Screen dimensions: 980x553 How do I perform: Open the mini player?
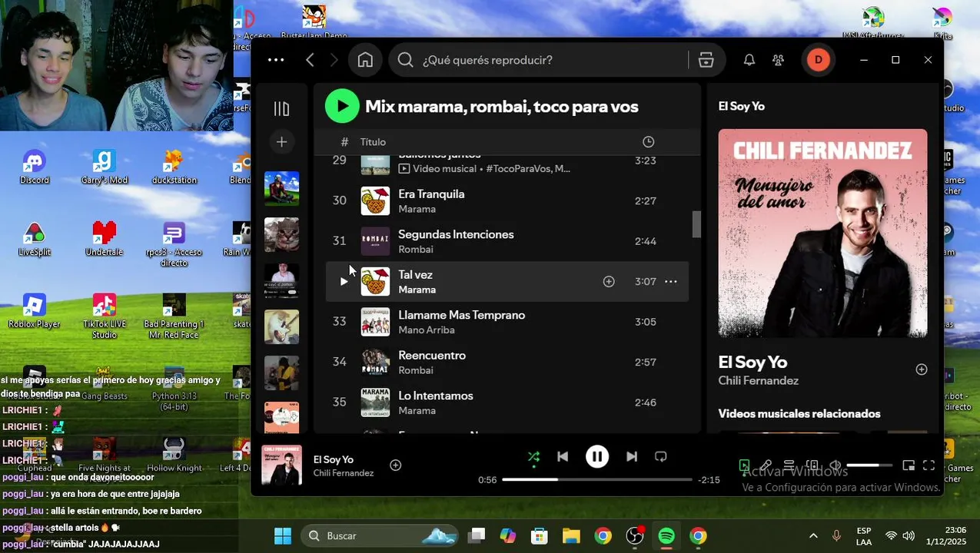(x=908, y=465)
